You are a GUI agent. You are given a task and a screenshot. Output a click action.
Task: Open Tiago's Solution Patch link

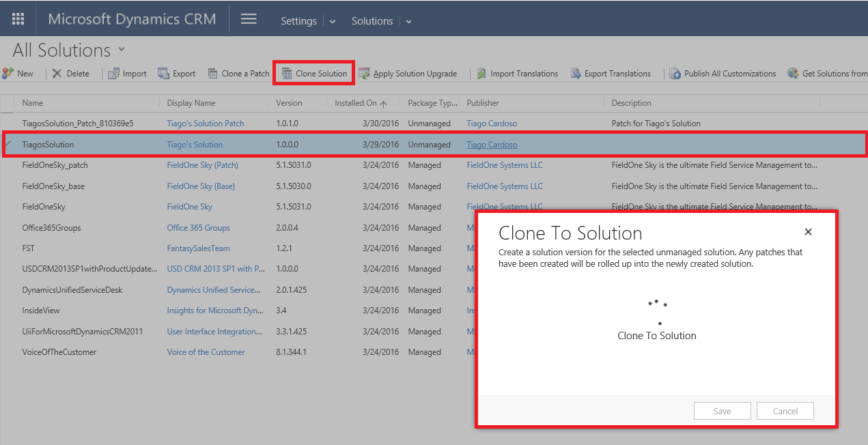pos(205,124)
